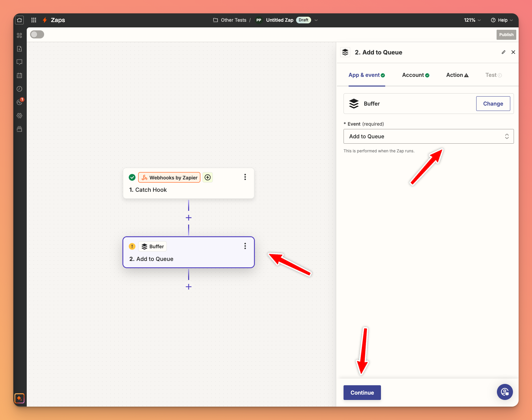Viewport: 532px width, 420px height.
Task: Open the 121% zoom level dropdown
Action: click(472, 20)
